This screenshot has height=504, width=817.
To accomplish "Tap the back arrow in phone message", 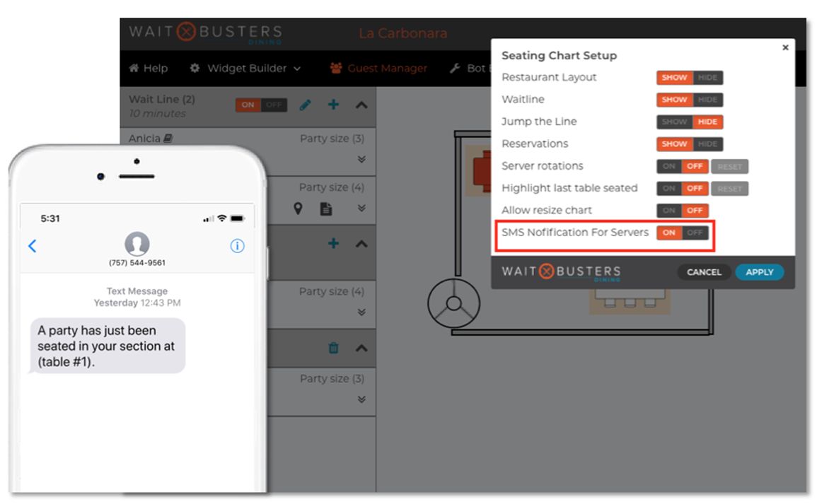I will click(x=33, y=246).
